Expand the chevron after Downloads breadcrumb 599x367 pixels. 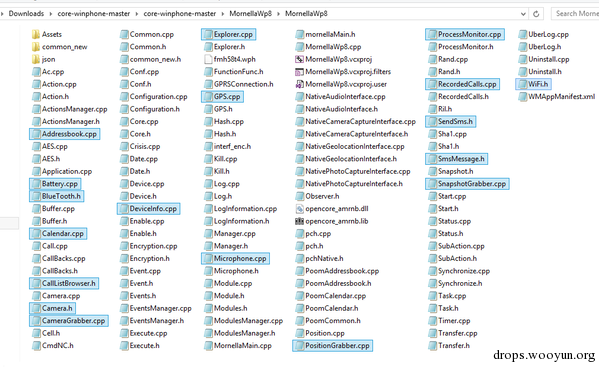click(x=51, y=14)
